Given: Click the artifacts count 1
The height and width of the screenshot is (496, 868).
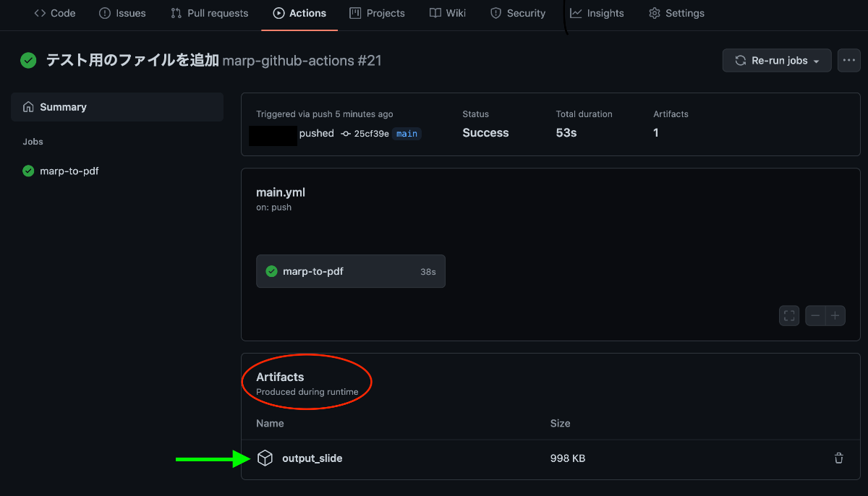Looking at the screenshot, I should click(656, 133).
